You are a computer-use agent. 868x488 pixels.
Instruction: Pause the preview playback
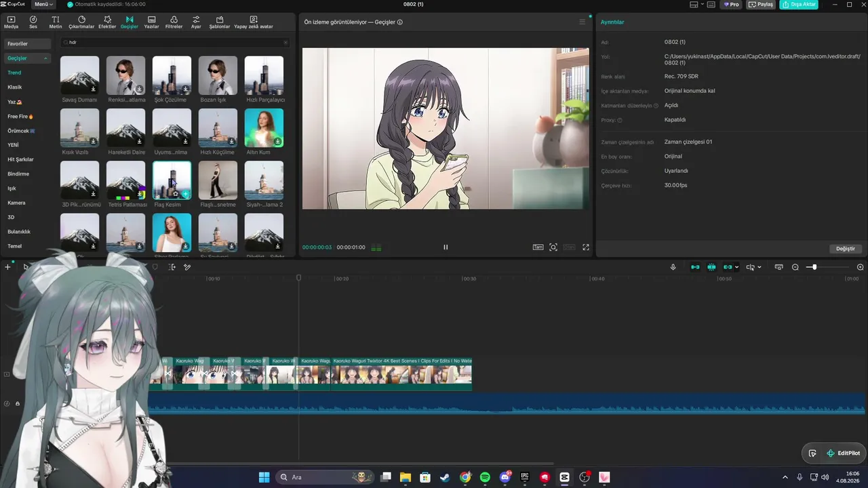coord(446,247)
